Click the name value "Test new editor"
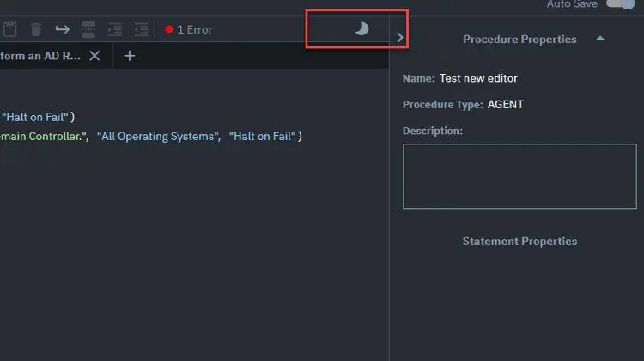This screenshot has height=361, width=644. [x=478, y=78]
